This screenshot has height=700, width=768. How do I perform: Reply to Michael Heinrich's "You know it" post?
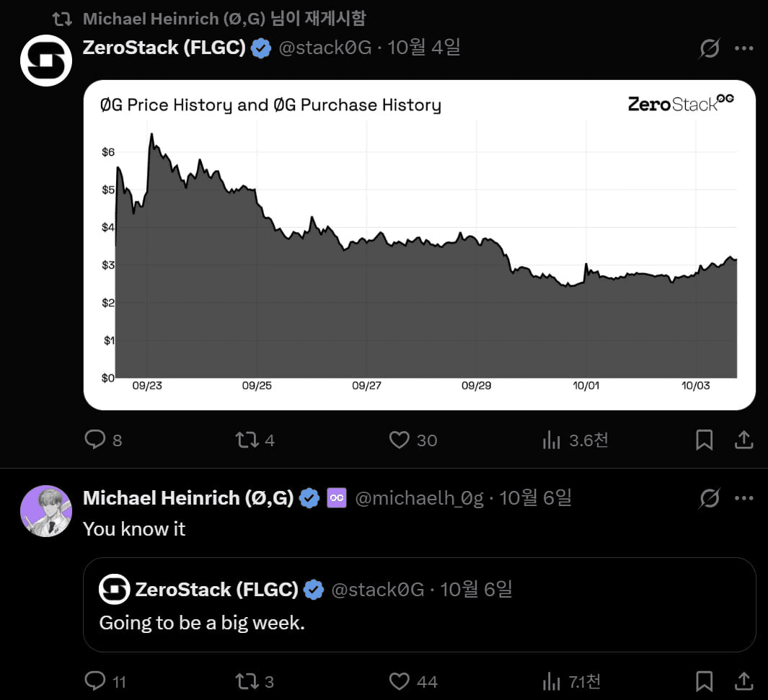pyautogui.click(x=96, y=681)
